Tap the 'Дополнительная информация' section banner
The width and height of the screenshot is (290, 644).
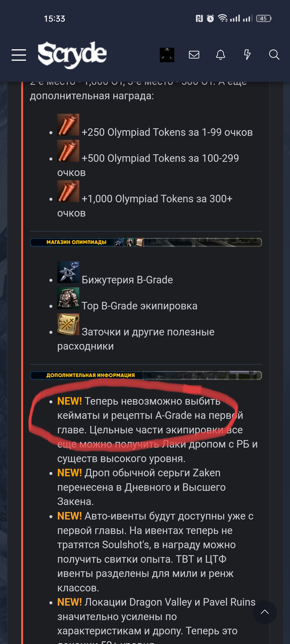[146, 375]
